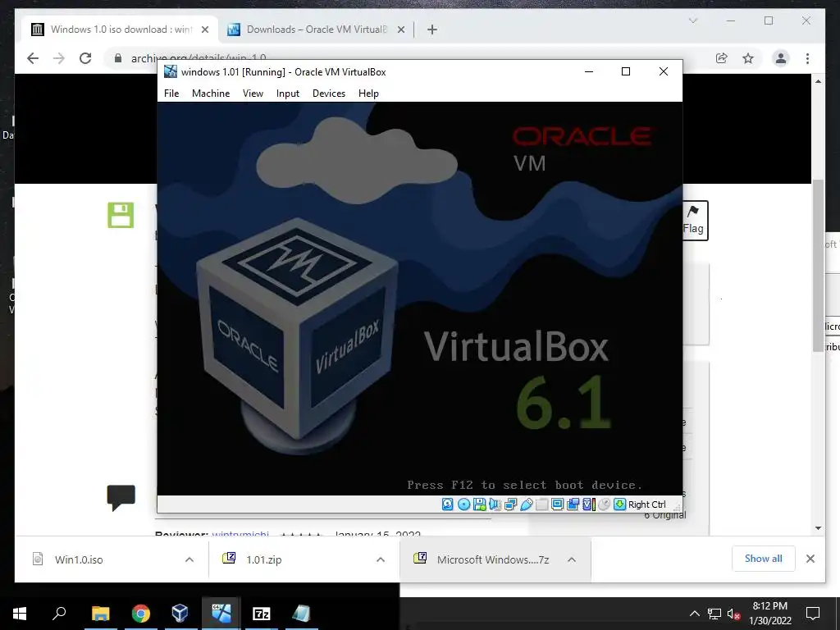This screenshot has height=630, width=840.
Task: Open File Explorer from the taskbar
Action: click(100, 614)
